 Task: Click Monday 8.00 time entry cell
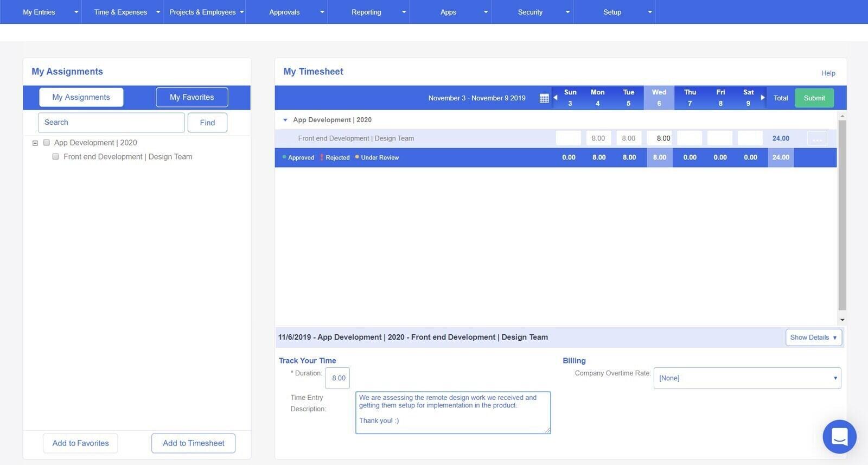click(598, 138)
